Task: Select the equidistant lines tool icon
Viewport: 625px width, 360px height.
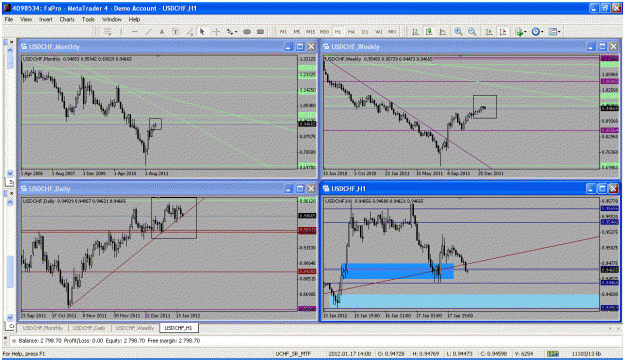Action: tap(108, 32)
